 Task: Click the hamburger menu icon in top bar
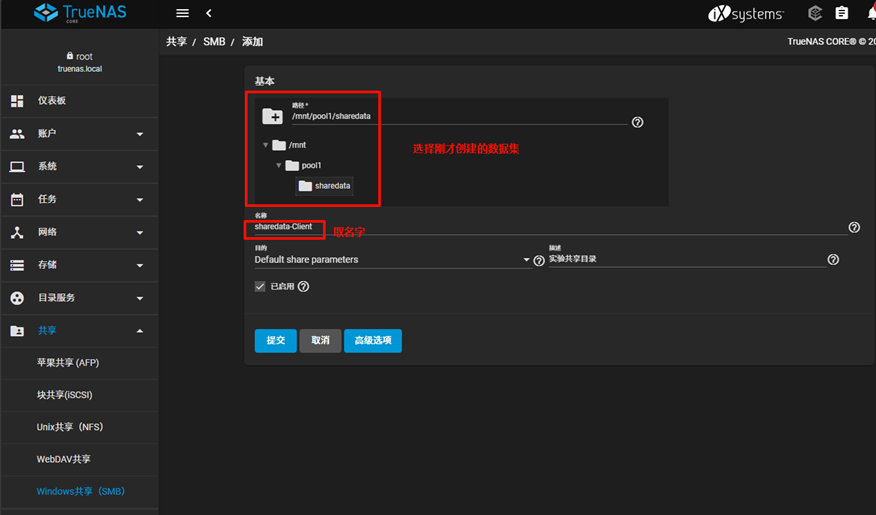point(182,13)
